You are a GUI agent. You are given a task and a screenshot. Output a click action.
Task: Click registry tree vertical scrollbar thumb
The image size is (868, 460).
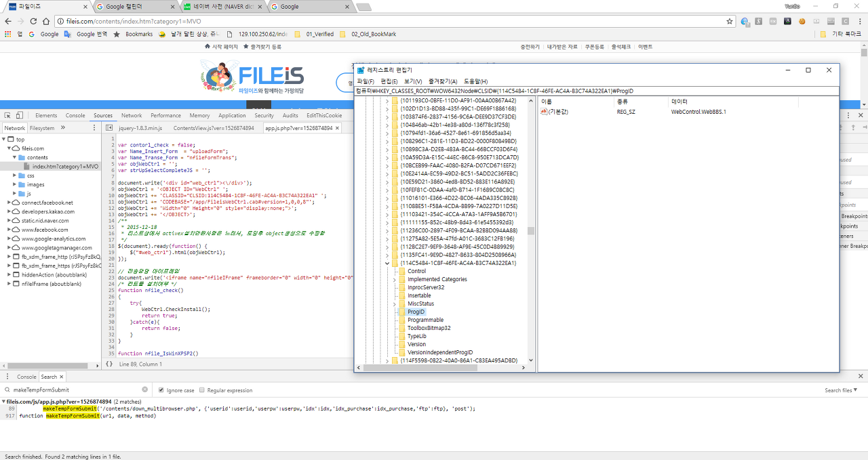click(531, 230)
